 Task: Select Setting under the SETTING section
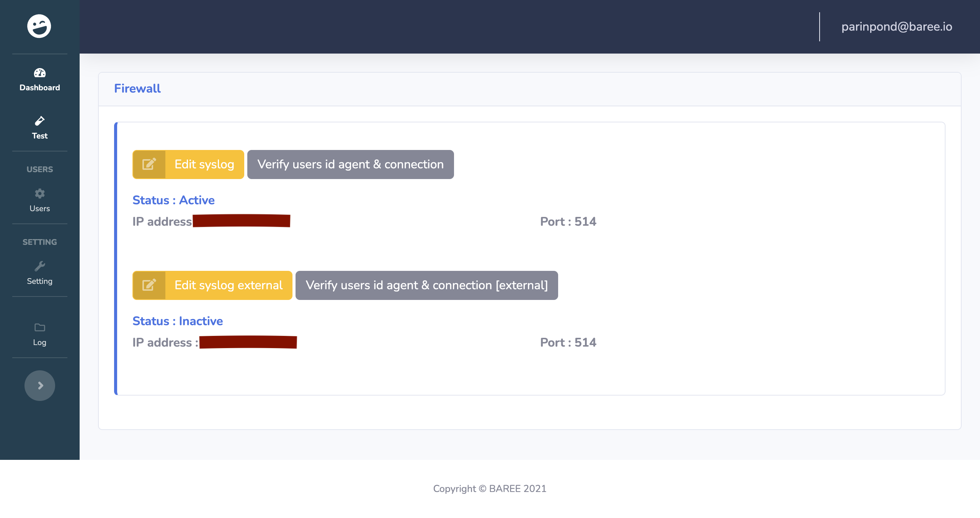(x=39, y=281)
